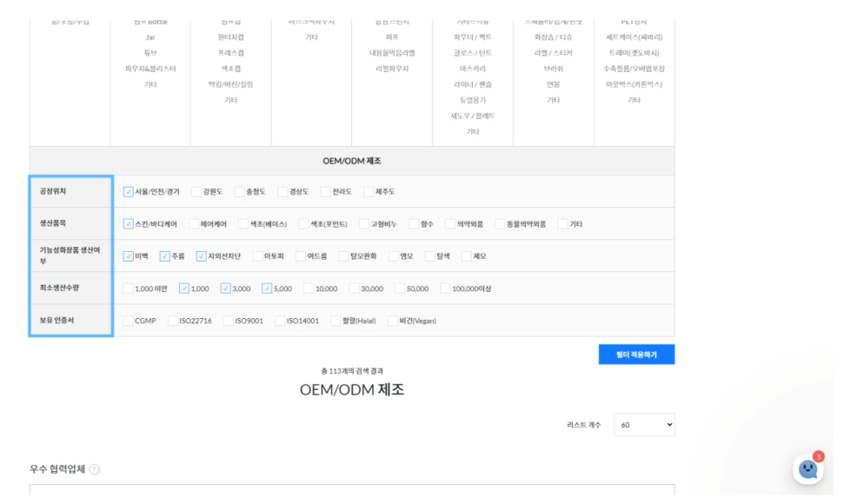Enable the 강원도 location checkbox
The width and height of the screenshot is (844, 504).
196,191
